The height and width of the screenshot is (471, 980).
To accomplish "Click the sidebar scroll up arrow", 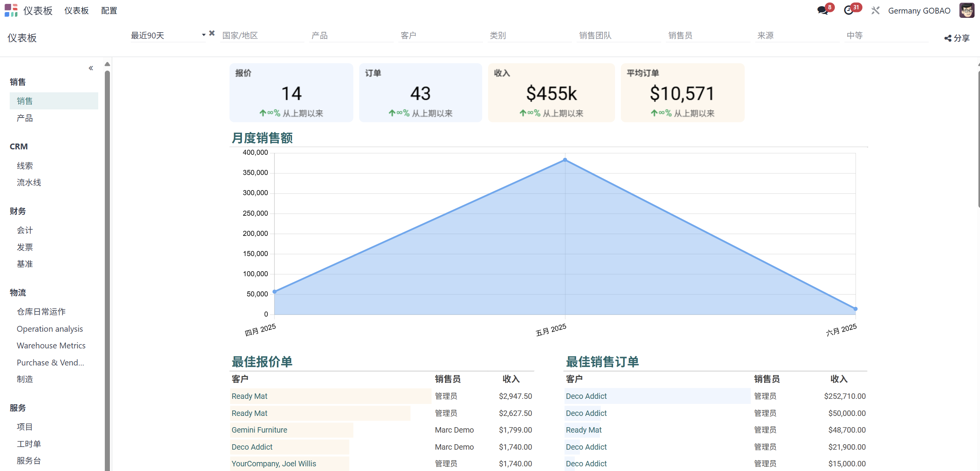I will [108, 64].
